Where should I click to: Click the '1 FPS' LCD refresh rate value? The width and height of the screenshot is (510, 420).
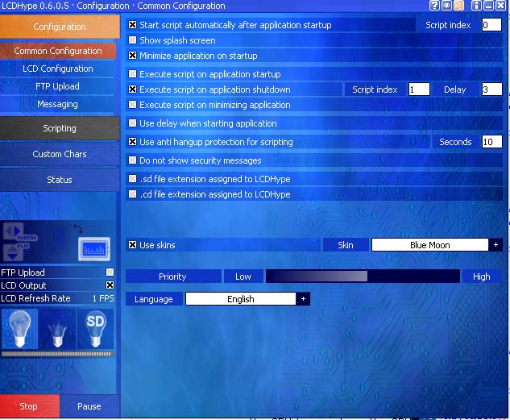coord(103,298)
